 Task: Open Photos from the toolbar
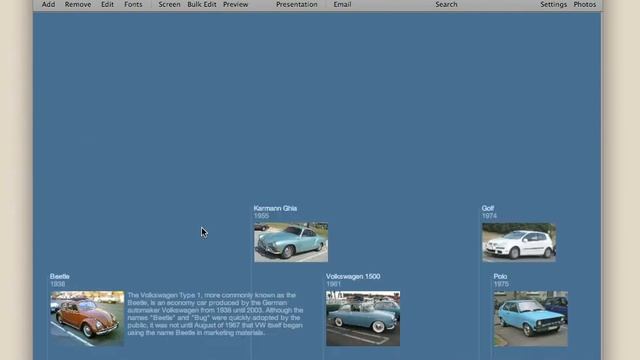click(x=584, y=4)
